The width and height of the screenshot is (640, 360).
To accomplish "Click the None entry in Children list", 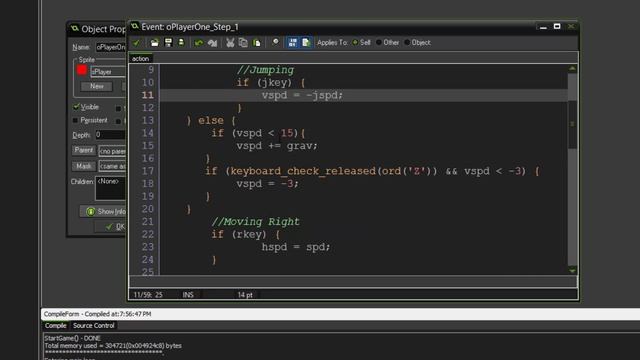I will click(108, 181).
